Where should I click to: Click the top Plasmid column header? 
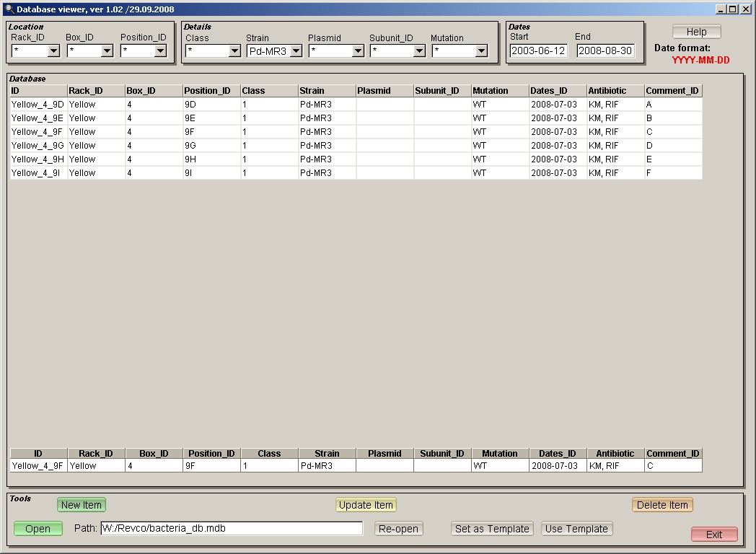pos(384,91)
